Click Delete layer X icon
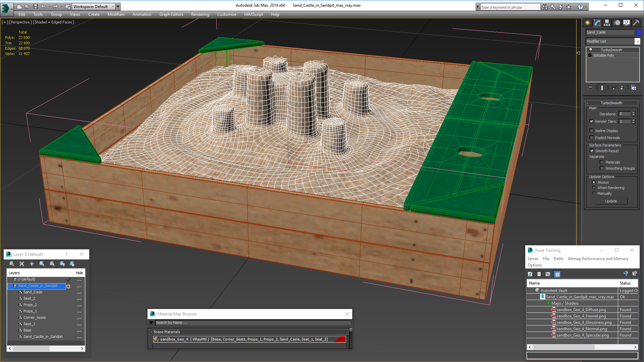 click(22, 264)
